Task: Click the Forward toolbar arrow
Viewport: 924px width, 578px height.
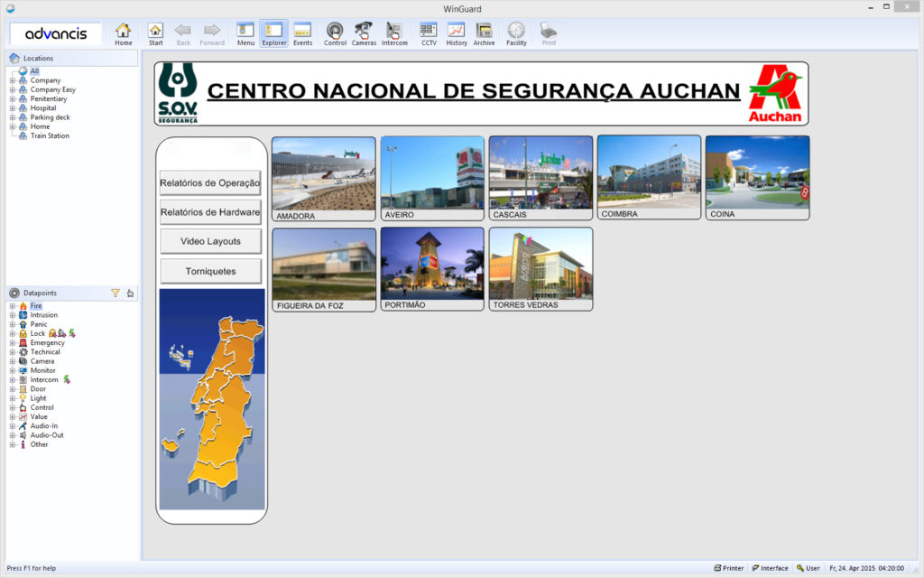Action: point(212,33)
